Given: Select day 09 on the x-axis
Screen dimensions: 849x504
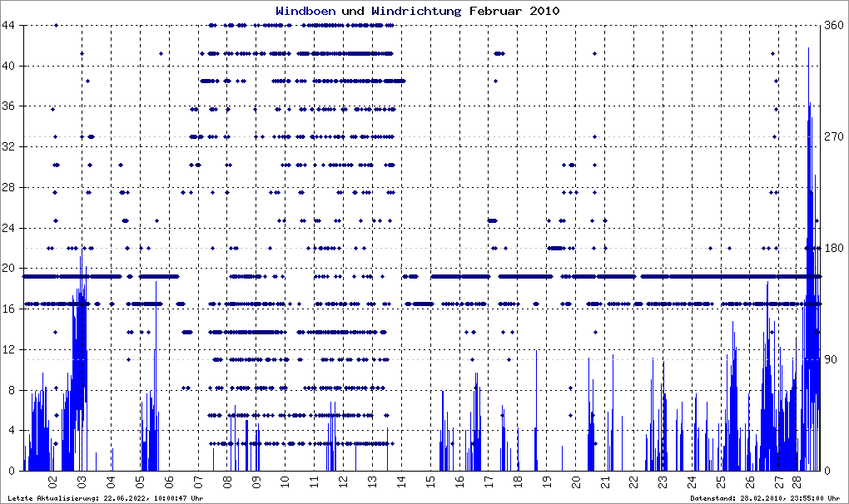Looking at the screenshot, I should click(256, 481).
